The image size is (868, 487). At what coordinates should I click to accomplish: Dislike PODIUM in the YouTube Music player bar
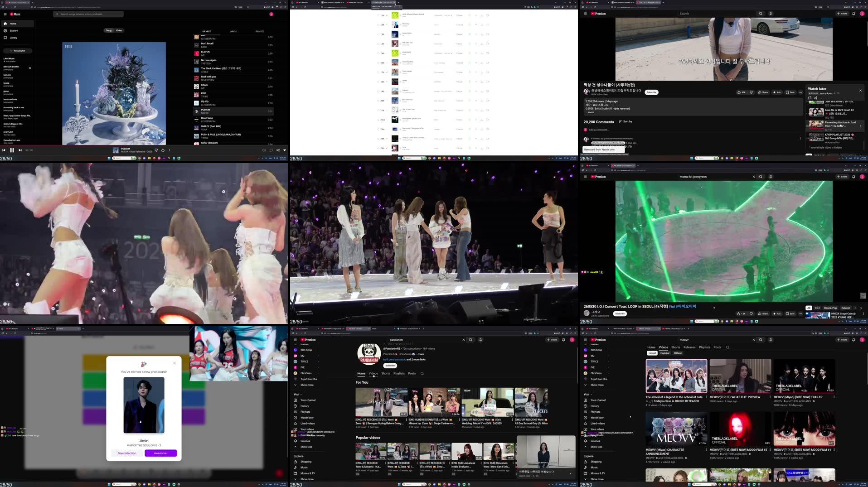pyautogui.click(x=156, y=150)
